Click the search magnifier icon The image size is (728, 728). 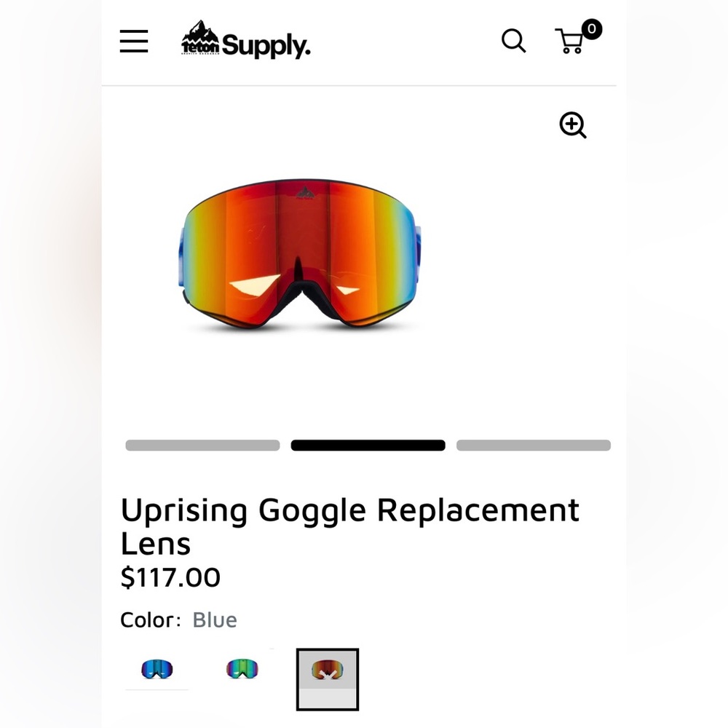coord(514,41)
